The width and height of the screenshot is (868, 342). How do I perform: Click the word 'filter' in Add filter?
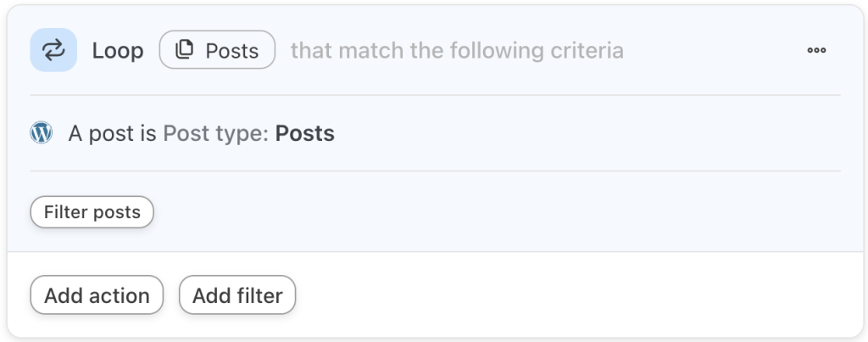[x=259, y=295]
